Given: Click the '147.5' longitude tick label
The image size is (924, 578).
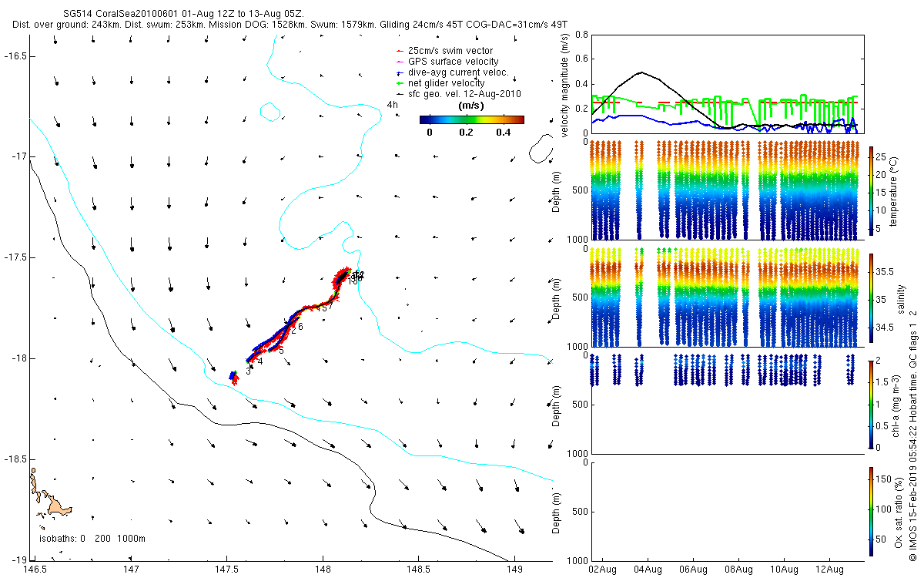Looking at the screenshot, I should click(226, 570).
